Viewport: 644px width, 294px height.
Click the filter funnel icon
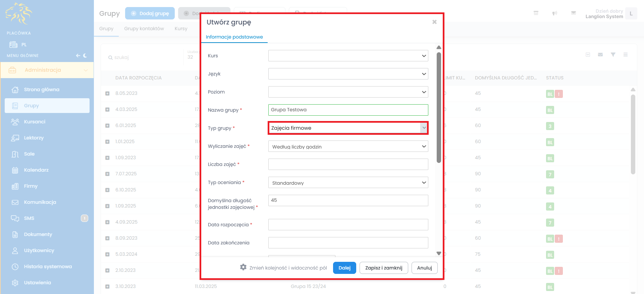click(x=613, y=55)
